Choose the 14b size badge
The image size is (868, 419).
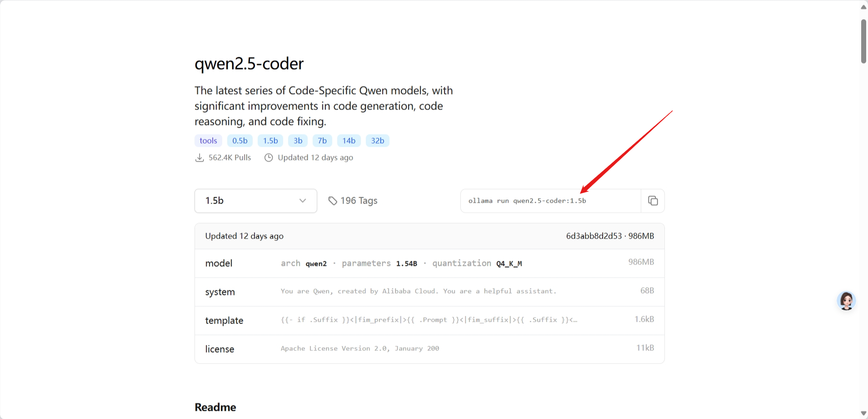tap(349, 141)
